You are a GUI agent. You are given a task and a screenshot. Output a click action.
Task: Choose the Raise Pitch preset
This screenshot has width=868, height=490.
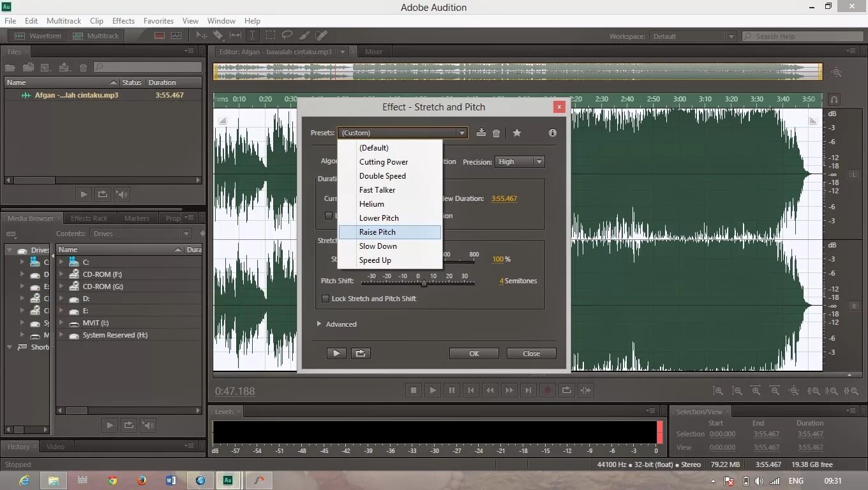click(x=389, y=232)
